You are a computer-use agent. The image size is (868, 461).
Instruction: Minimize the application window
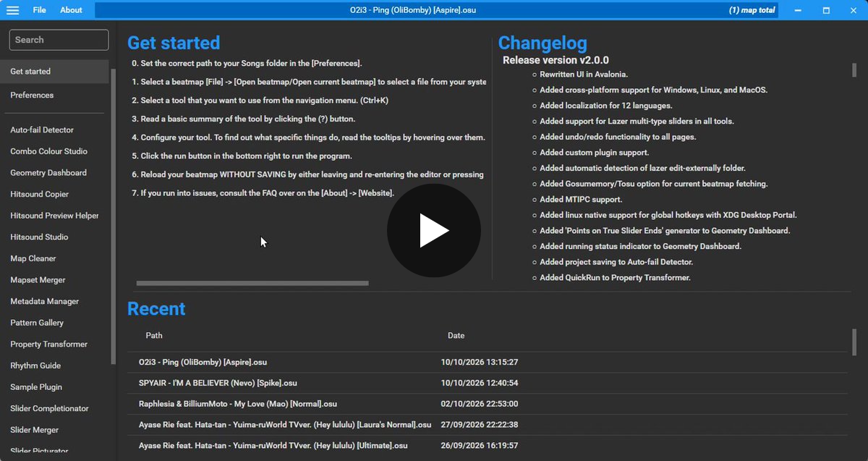[x=799, y=10]
